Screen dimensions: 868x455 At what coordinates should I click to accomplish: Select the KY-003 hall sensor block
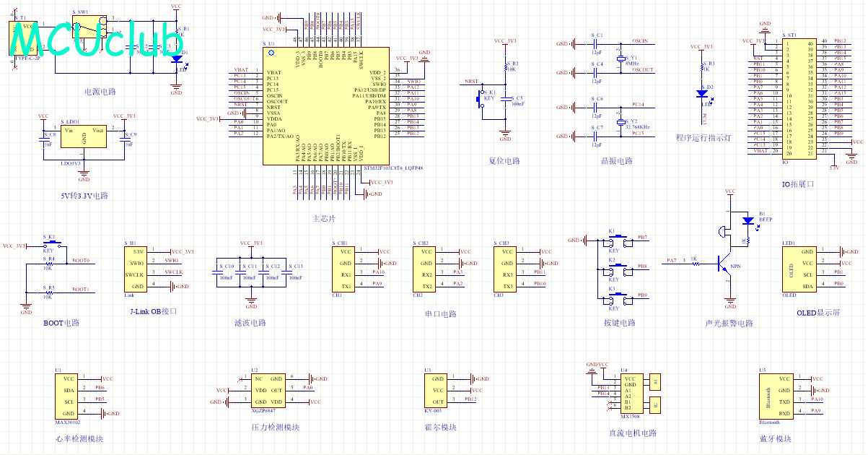pos(437,390)
